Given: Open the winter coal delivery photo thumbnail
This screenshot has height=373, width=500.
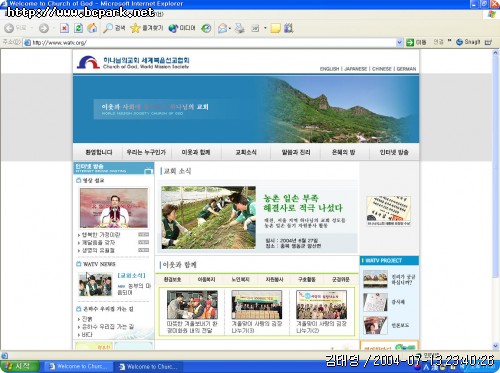Looking at the screenshot, I should 192,305.
